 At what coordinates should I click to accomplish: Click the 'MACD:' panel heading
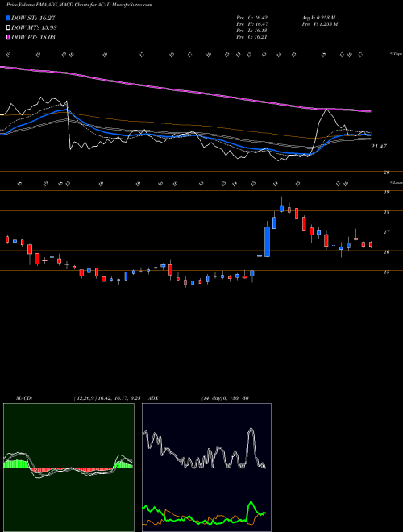tap(23, 398)
